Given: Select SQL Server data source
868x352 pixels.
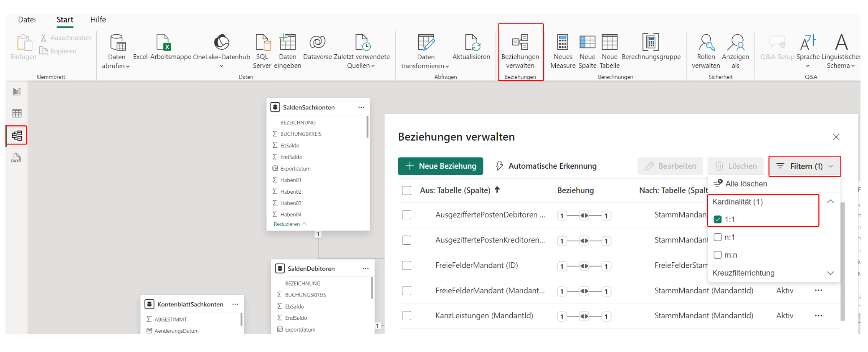Looking at the screenshot, I should click(262, 51).
